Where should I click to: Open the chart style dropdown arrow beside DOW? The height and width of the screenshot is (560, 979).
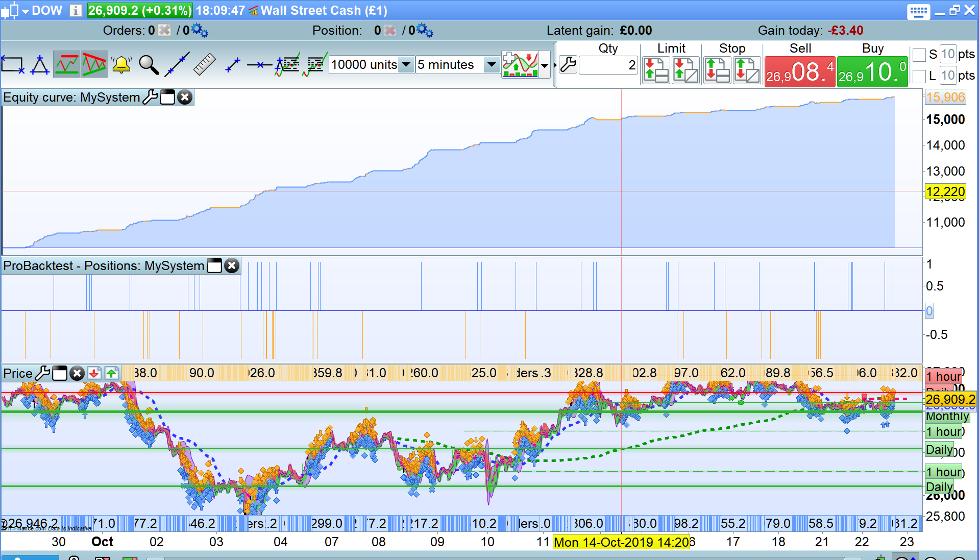point(25,11)
